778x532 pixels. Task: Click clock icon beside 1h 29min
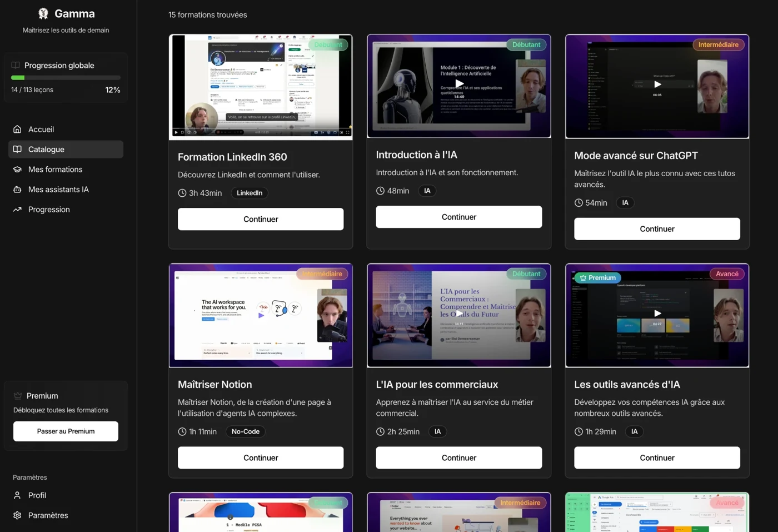coord(578,431)
